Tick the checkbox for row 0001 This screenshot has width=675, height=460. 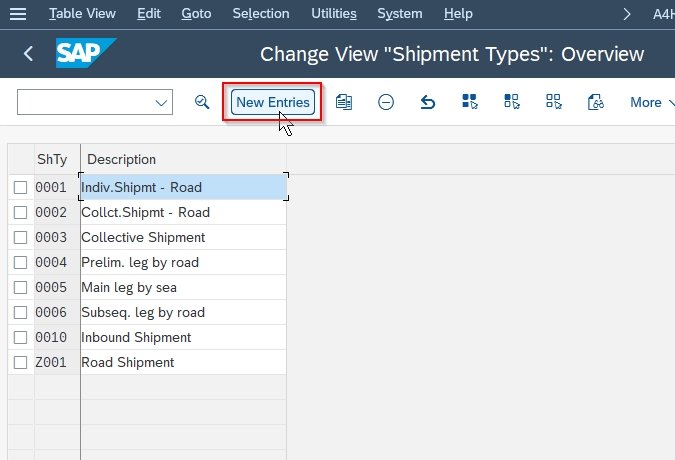20,188
